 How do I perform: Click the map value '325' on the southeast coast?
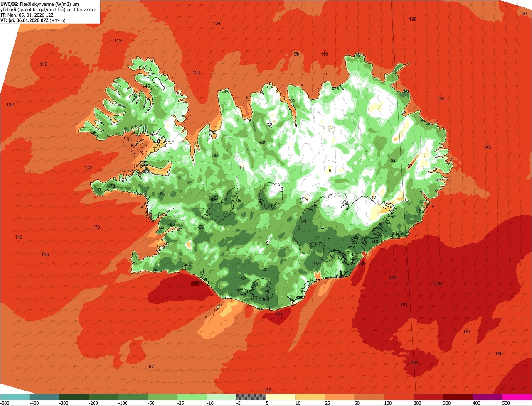[362, 263]
